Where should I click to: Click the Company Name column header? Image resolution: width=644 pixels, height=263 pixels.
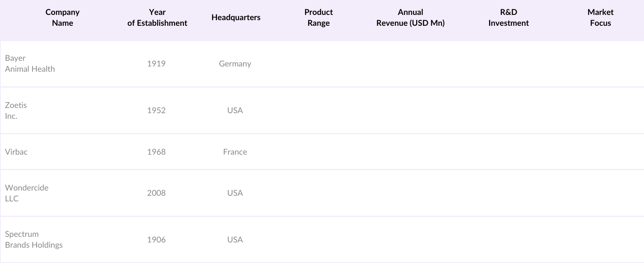(62, 18)
